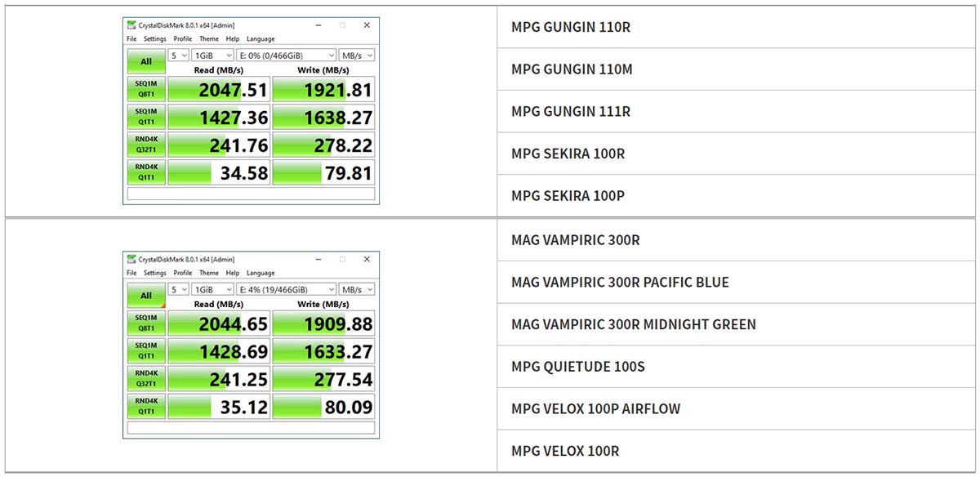Select the 278.22 write result
Image resolution: width=980 pixels, height=477 pixels.
323,145
